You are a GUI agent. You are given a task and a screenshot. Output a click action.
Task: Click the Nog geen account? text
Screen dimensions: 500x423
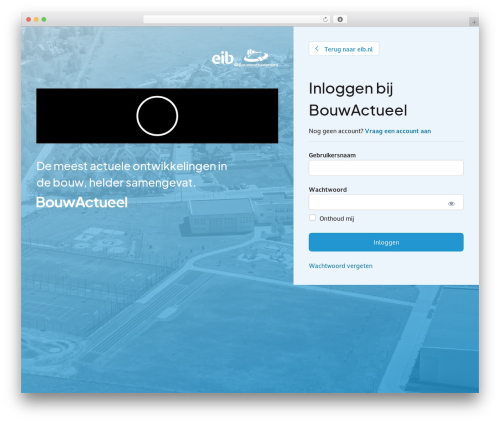[x=336, y=131]
